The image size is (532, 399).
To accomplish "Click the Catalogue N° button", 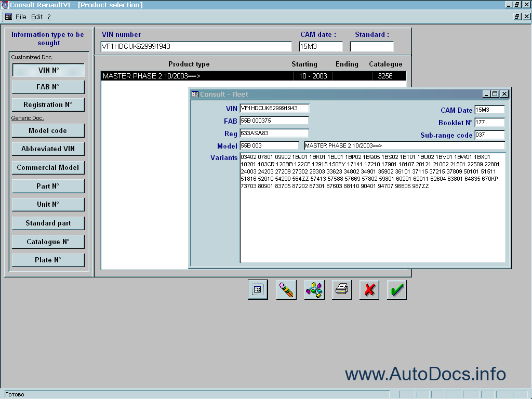I will (48, 242).
